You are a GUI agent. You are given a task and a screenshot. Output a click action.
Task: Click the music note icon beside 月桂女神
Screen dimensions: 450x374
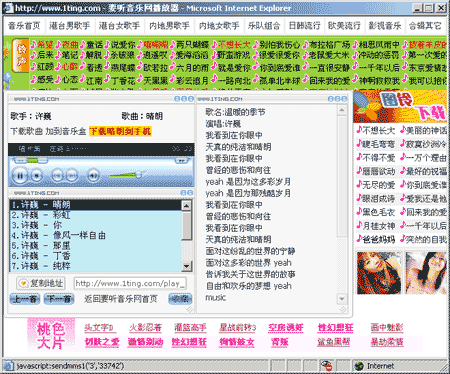[359, 226]
